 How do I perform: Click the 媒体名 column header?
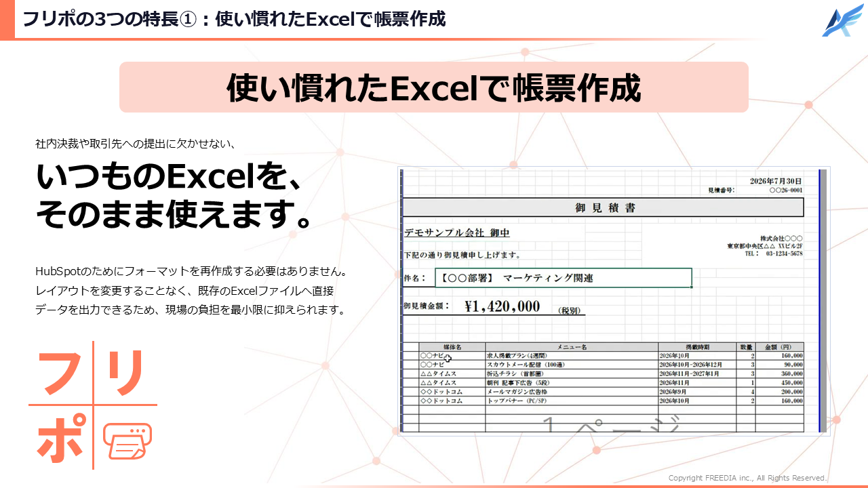(452, 347)
